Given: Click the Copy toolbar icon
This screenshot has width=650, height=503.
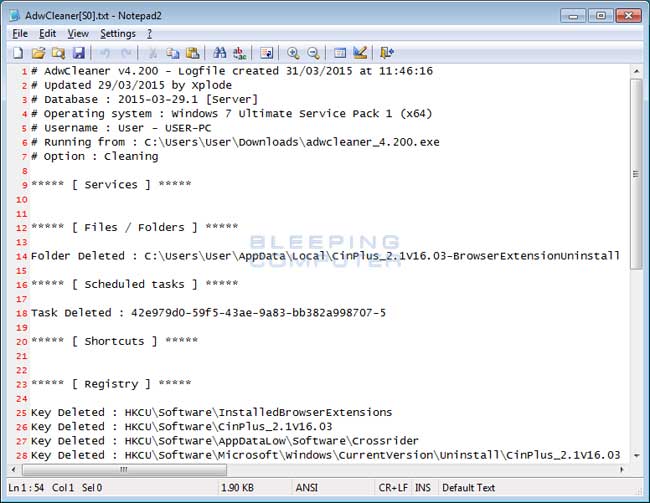Looking at the screenshot, I should tap(172, 53).
